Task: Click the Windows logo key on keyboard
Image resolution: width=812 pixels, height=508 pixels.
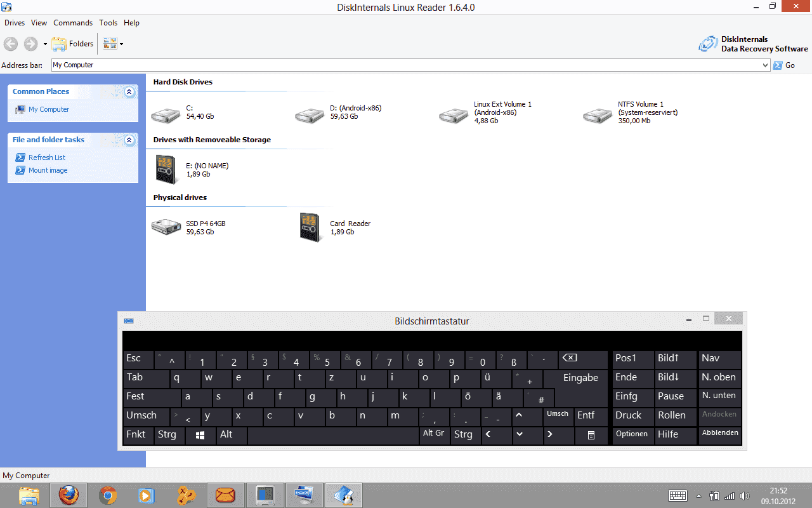Action: pos(200,436)
